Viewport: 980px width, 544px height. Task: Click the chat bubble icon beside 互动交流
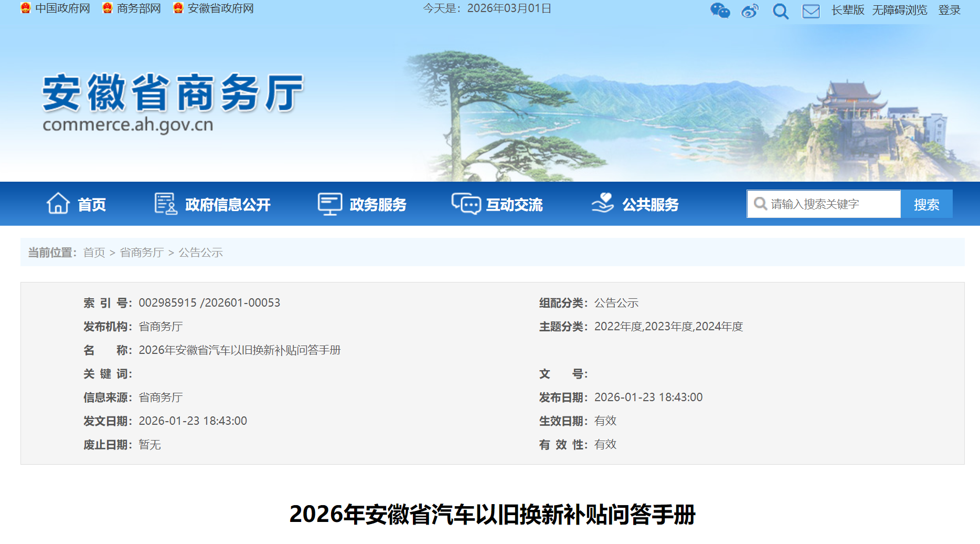coord(466,204)
